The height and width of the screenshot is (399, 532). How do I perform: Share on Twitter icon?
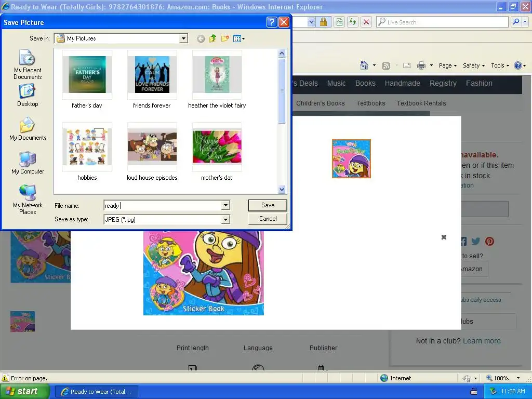click(476, 241)
